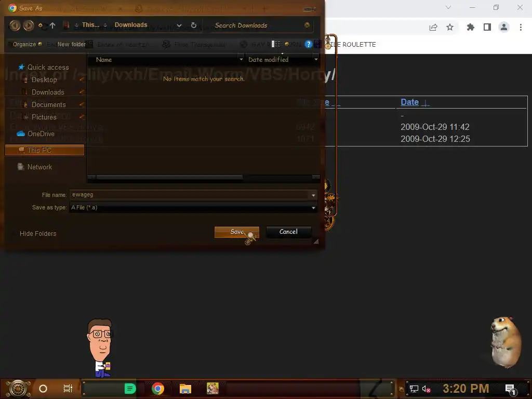Refresh the Downloads folder view
532x399 pixels.
194,25
